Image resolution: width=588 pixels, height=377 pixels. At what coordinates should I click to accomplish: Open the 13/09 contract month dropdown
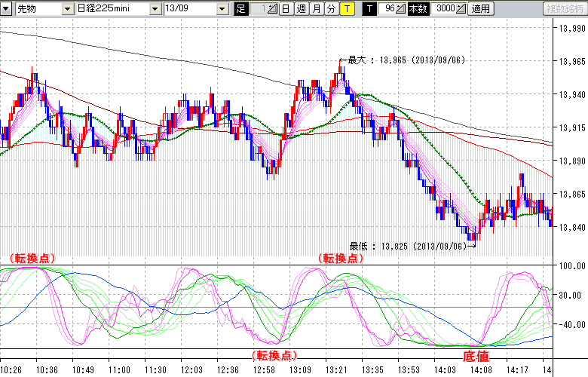pos(222,9)
